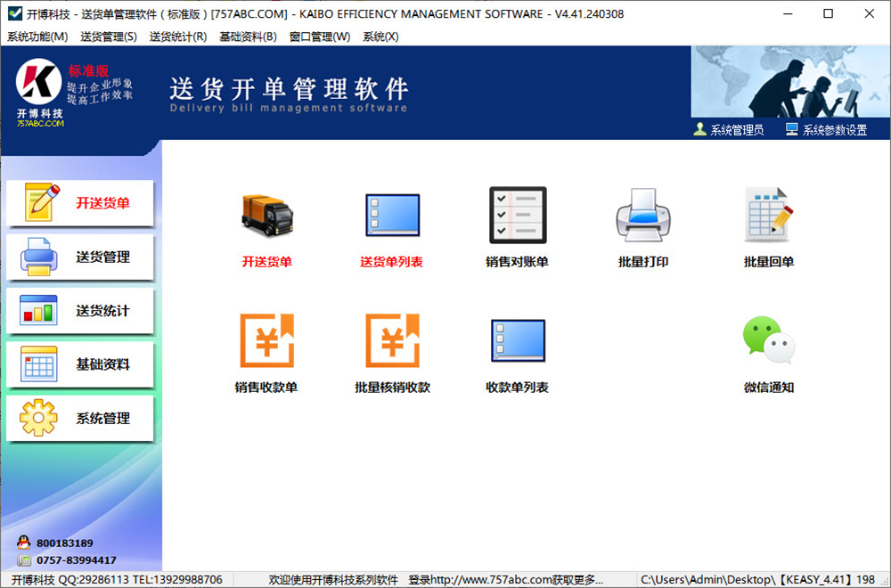Open the 系统功能(M) menu
Viewport: 891px width, 588px height.
point(37,37)
